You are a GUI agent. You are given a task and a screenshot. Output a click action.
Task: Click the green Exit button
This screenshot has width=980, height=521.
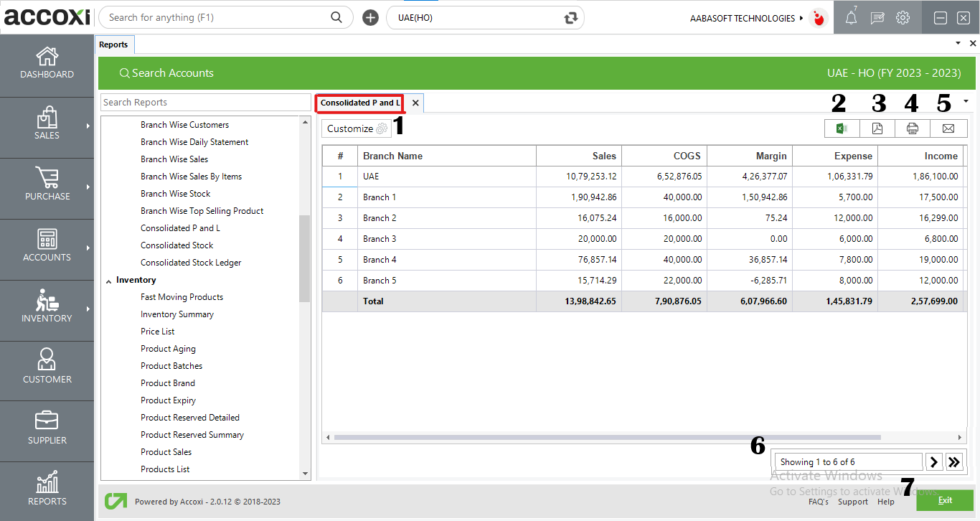(x=944, y=500)
